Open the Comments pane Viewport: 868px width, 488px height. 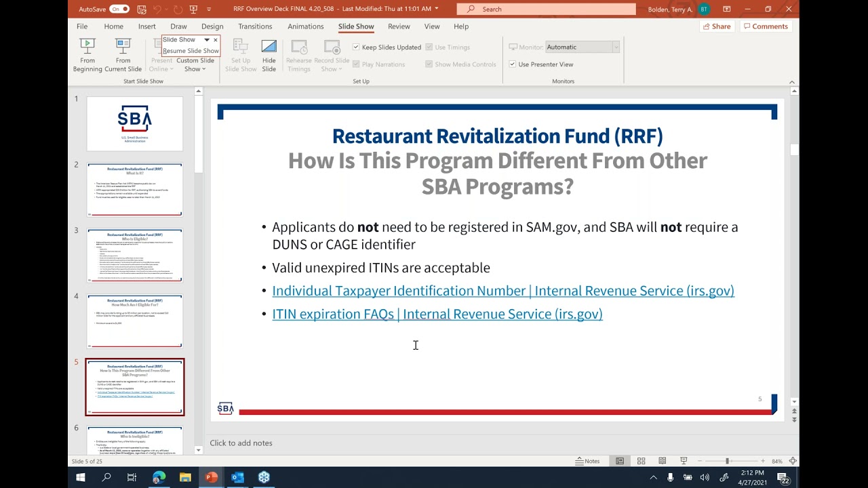point(766,26)
